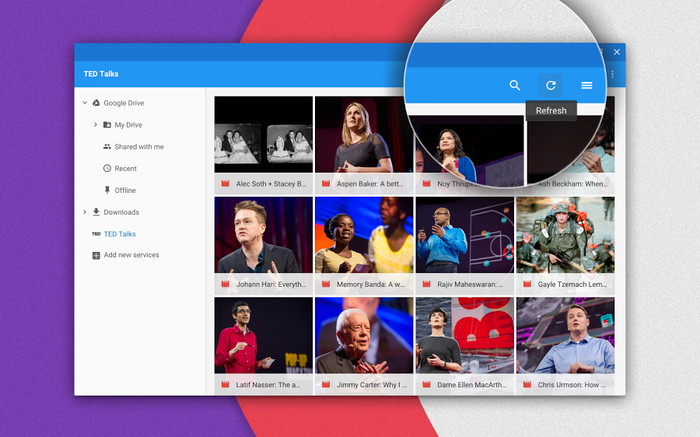Click Add new services
The height and width of the screenshot is (437, 700).
tap(131, 255)
